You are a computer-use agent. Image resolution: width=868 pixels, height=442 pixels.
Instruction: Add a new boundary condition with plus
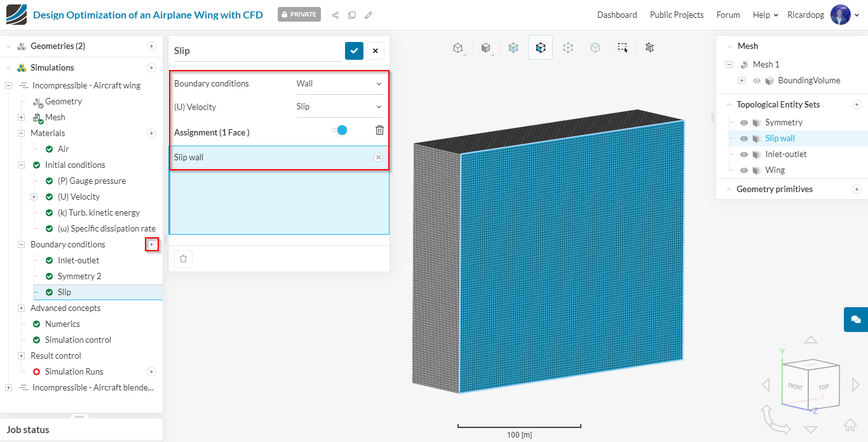(151, 244)
